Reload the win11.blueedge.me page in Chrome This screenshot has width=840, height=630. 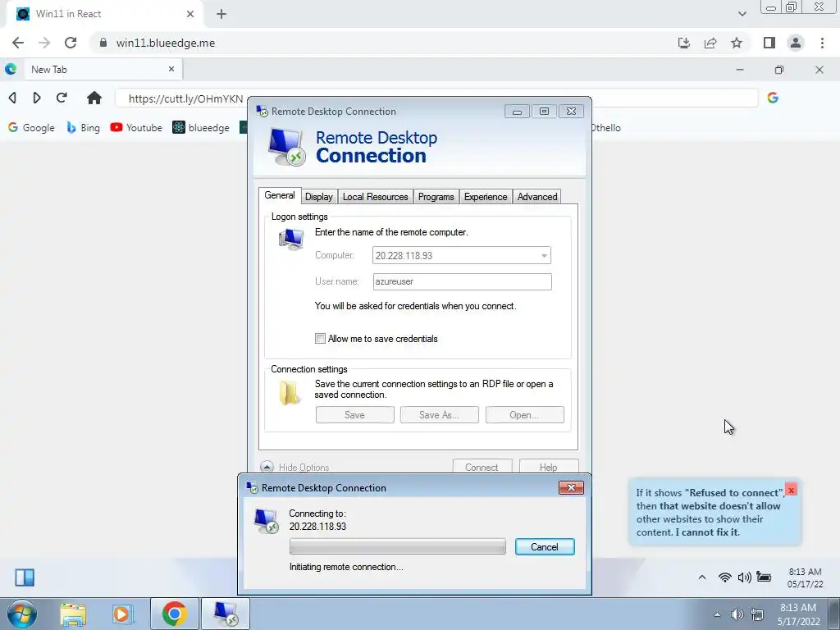tap(71, 43)
